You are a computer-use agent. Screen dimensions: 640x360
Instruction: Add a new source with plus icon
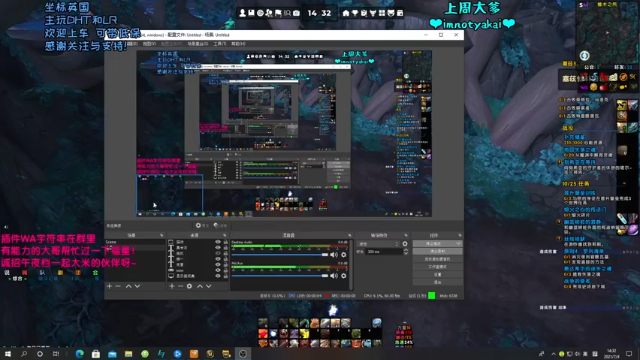171,286
